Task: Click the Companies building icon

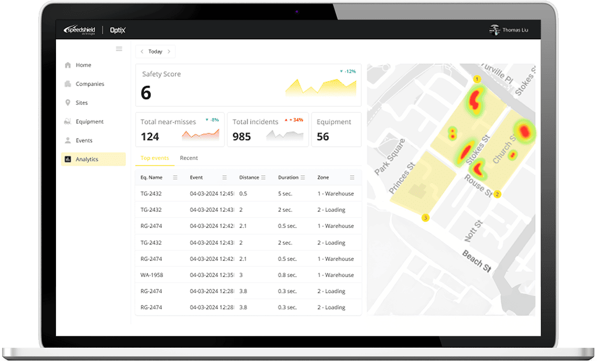Action: (68, 84)
